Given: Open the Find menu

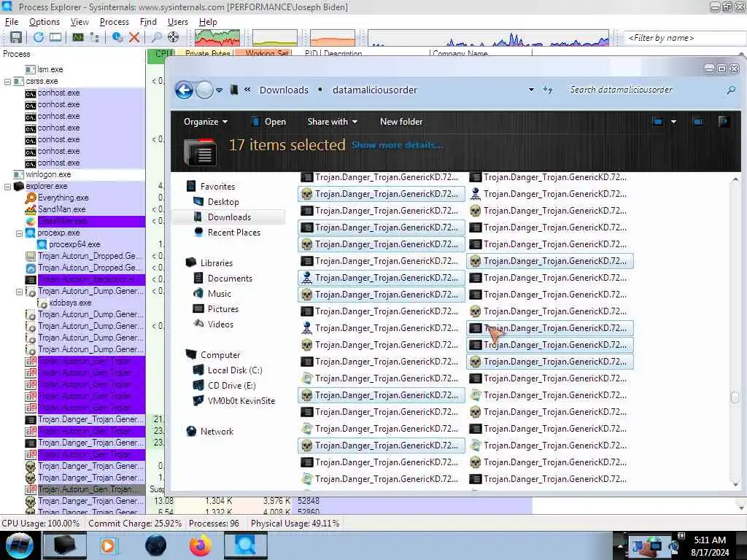Looking at the screenshot, I should tap(148, 22).
